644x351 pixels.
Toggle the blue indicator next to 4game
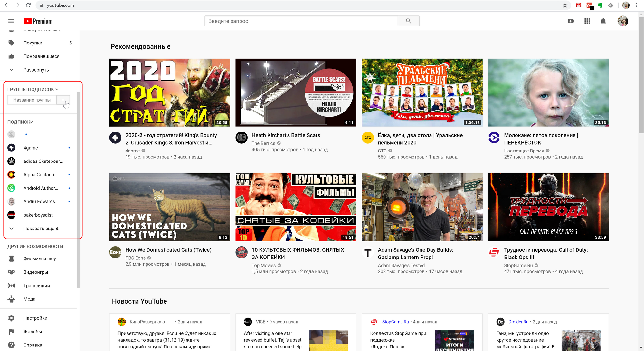coord(69,148)
